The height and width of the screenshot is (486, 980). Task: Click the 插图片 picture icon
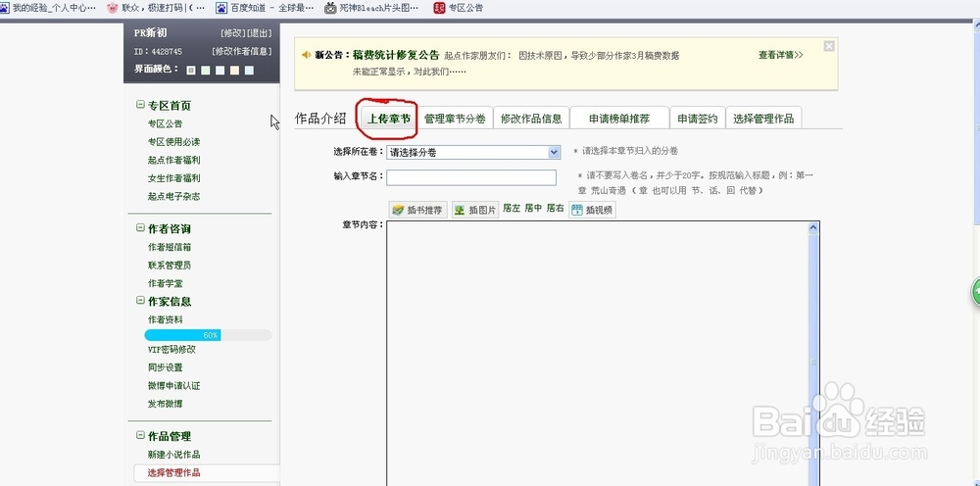(x=460, y=211)
